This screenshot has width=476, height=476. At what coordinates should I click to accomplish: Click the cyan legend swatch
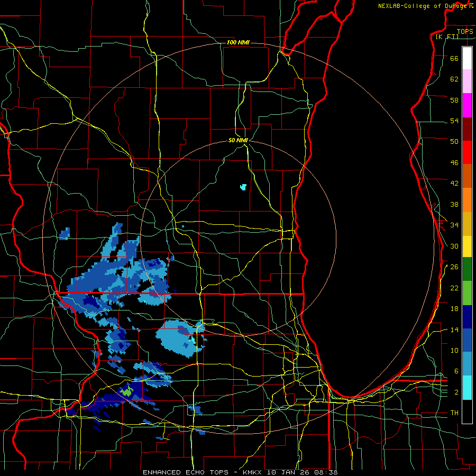[467, 388]
